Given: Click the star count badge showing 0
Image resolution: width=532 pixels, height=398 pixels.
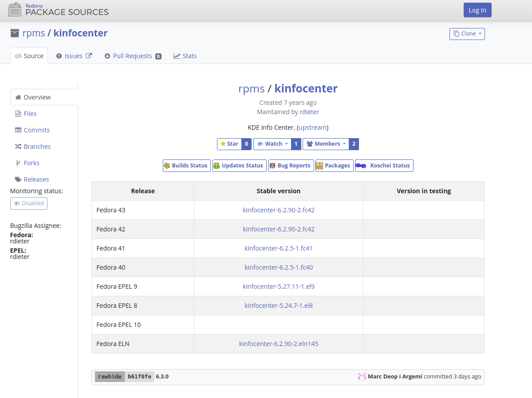Looking at the screenshot, I should pos(246,143).
